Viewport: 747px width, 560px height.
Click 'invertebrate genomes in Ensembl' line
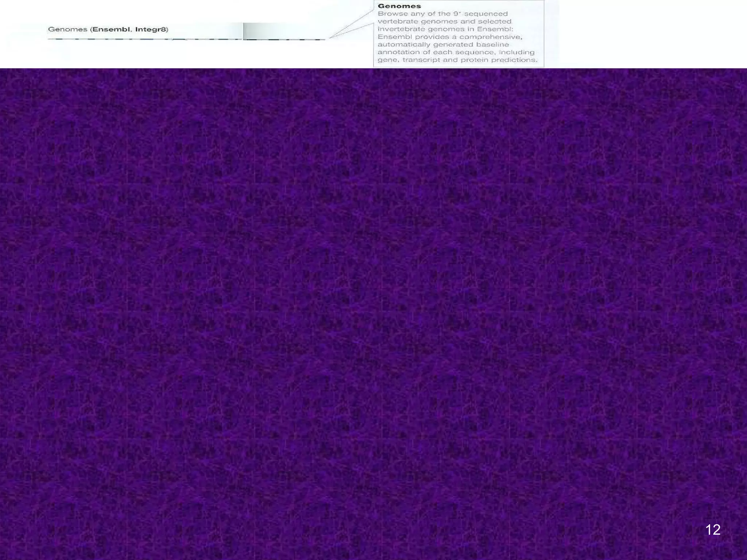pyautogui.click(x=445, y=29)
